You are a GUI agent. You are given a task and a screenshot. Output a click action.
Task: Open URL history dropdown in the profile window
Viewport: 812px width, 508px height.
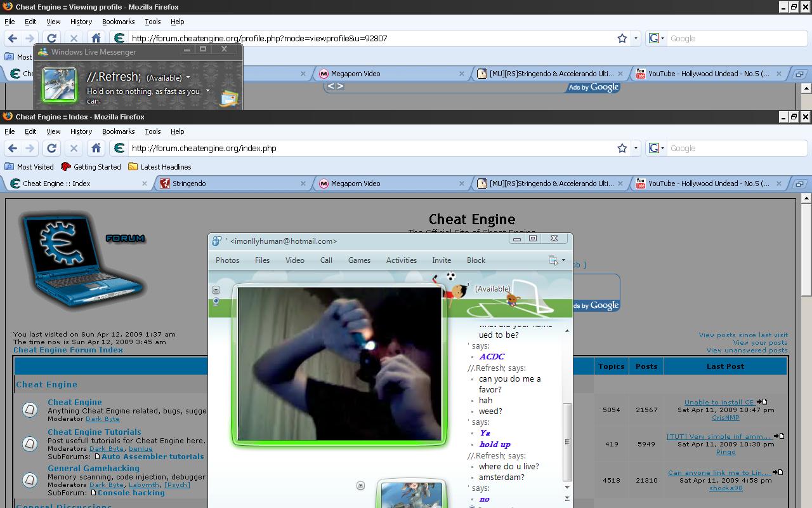(x=636, y=38)
